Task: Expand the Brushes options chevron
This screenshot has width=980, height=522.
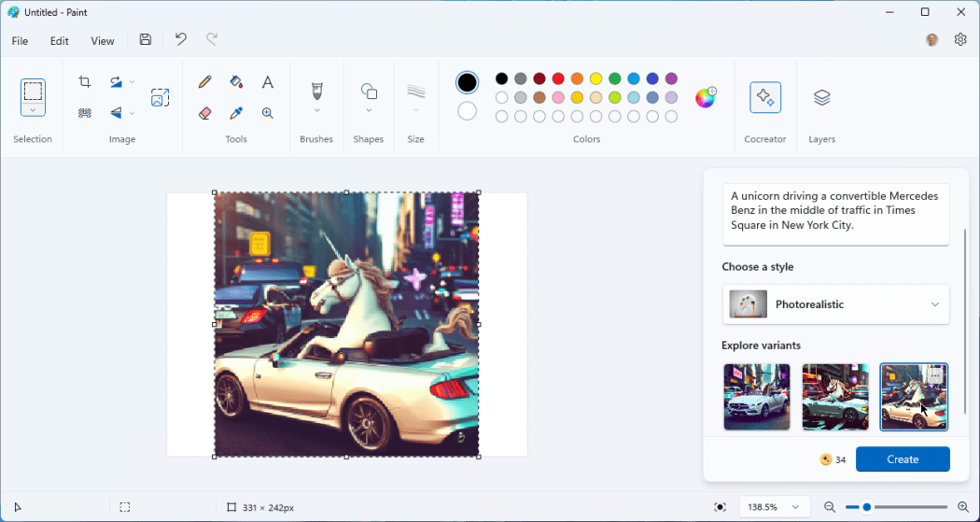Action: pyautogui.click(x=316, y=111)
